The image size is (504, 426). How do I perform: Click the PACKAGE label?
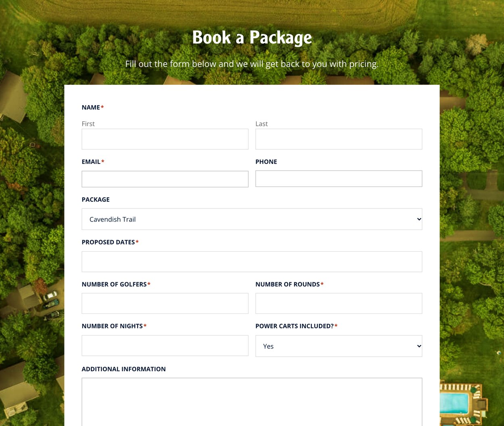pos(96,200)
